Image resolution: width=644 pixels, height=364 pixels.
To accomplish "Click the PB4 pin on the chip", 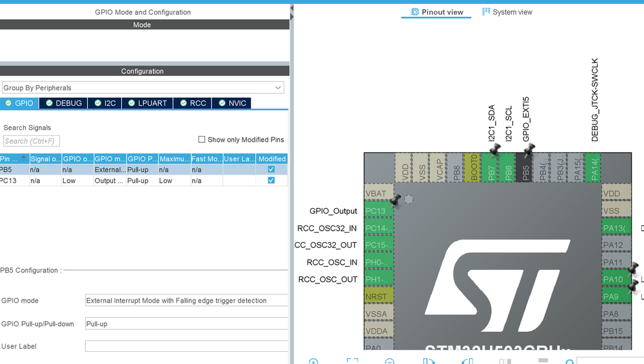I will click(x=543, y=168).
